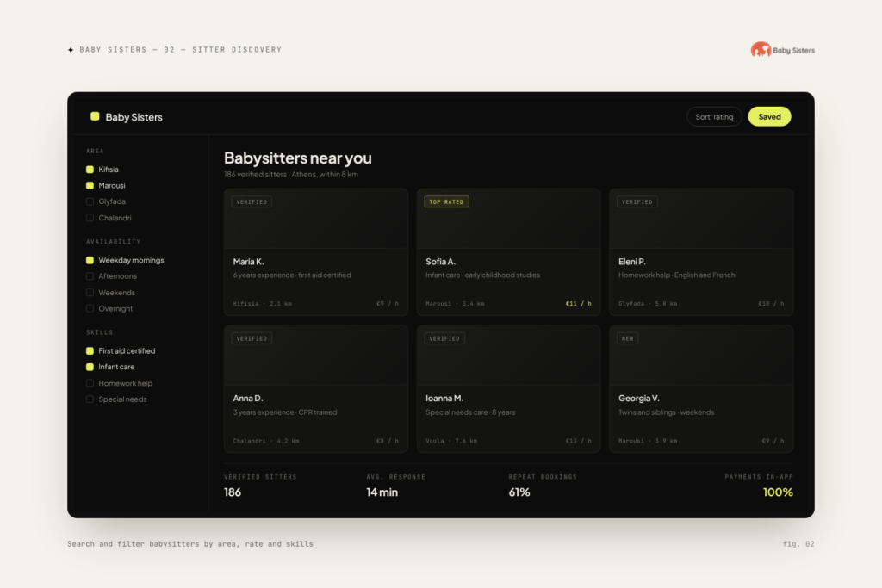This screenshot has width=882, height=588.
Task: Enable the Chalandri area filter
Action: (x=90, y=218)
